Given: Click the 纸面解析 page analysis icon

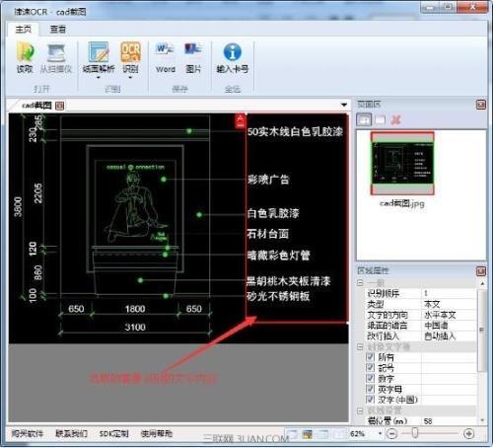Looking at the screenshot, I should (x=99, y=52).
